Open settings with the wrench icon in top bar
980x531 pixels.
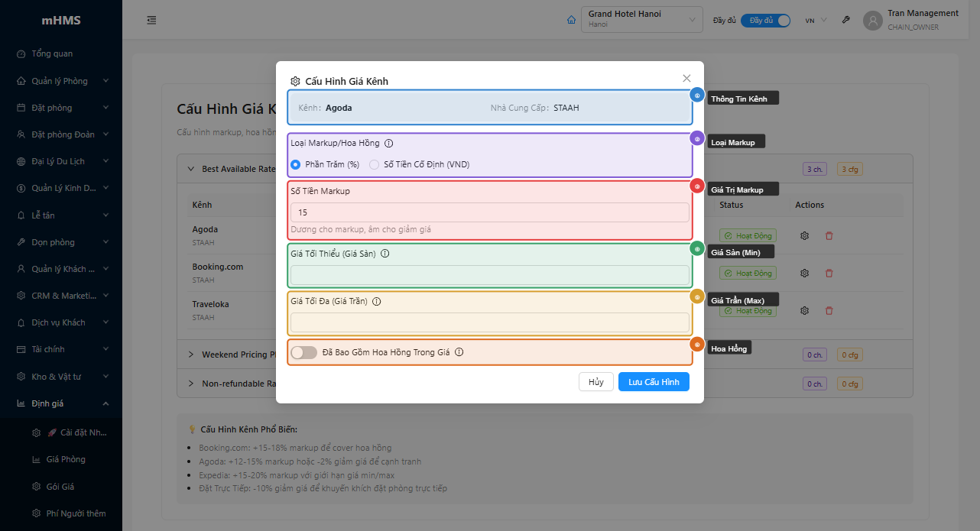(845, 20)
